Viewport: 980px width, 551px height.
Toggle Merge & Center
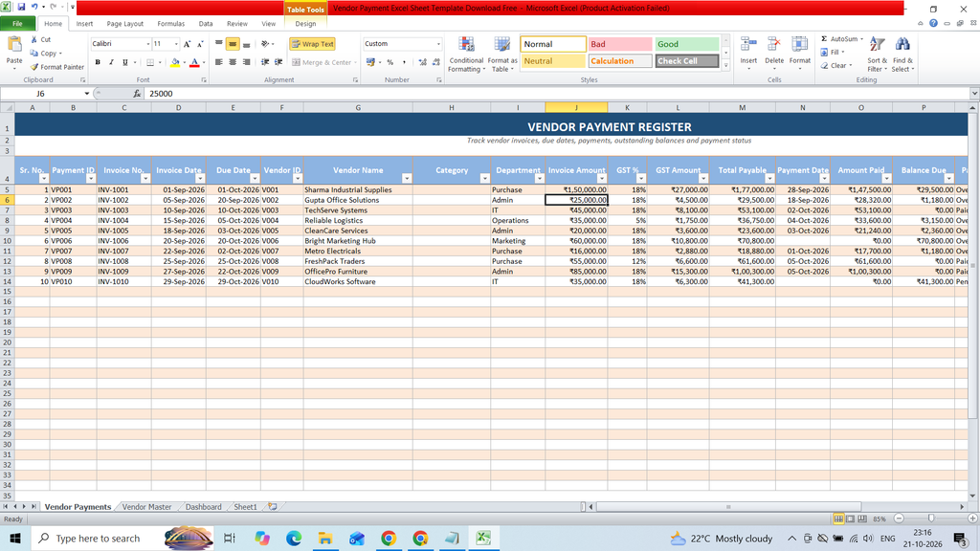coord(323,62)
